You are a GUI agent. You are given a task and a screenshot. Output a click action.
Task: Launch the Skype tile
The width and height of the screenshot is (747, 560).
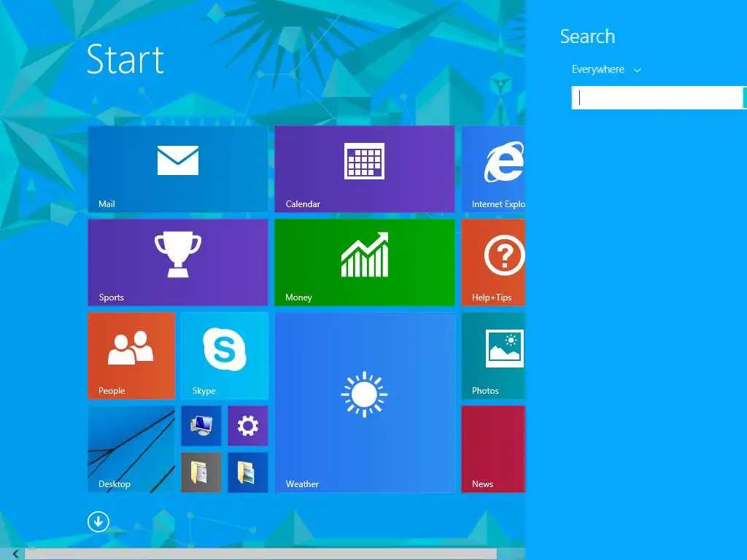225,356
